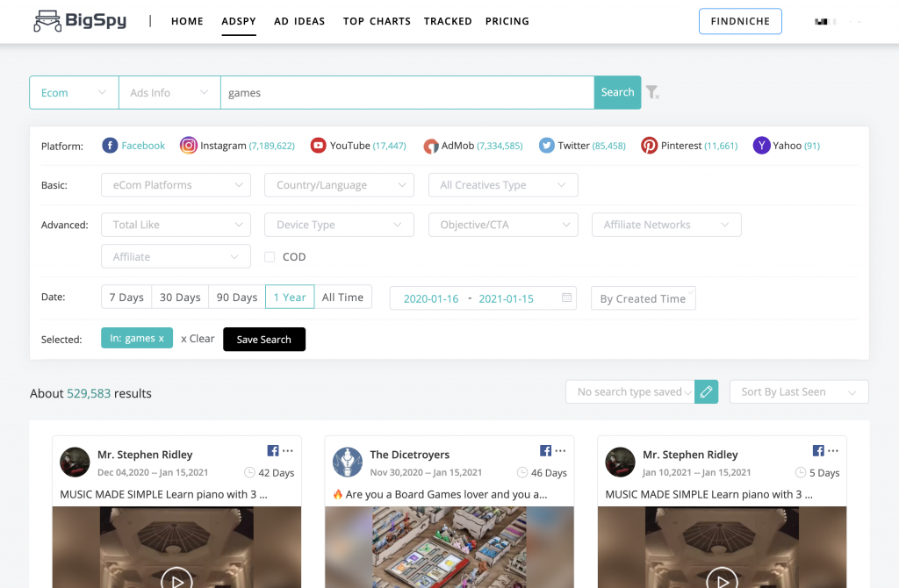Screen dimensions: 899x588
Task: Choose the Instagram platform icon
Action: (189, 146)
